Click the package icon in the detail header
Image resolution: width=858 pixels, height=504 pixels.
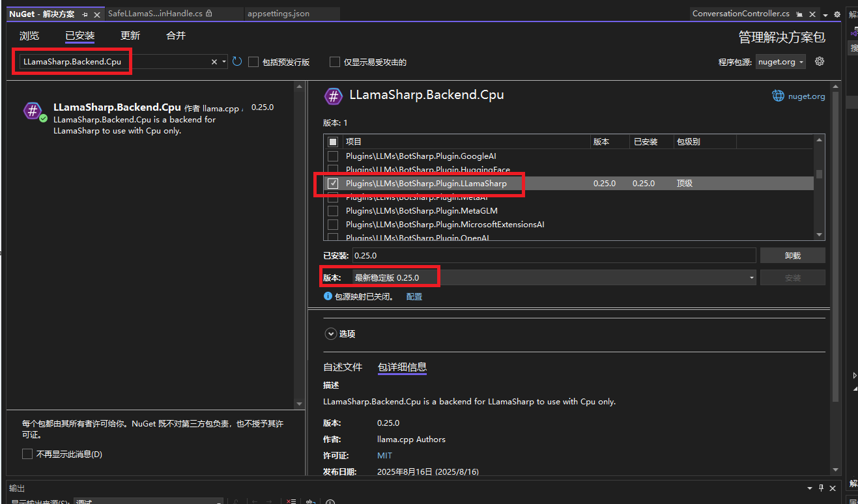334,96
